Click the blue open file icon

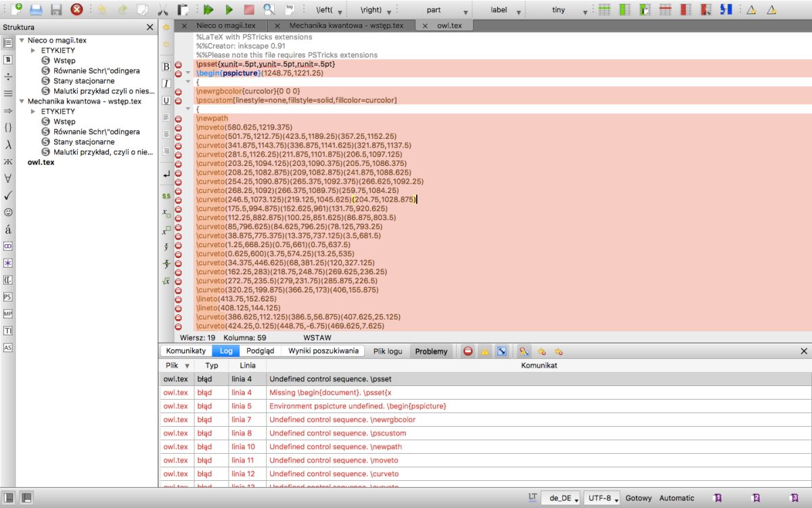click(36, 9)
